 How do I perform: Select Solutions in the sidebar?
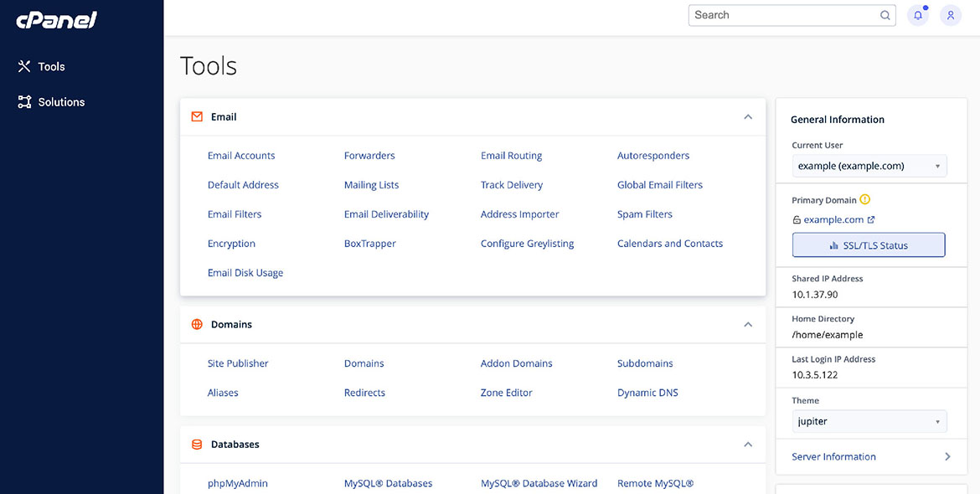coord(60,102)
